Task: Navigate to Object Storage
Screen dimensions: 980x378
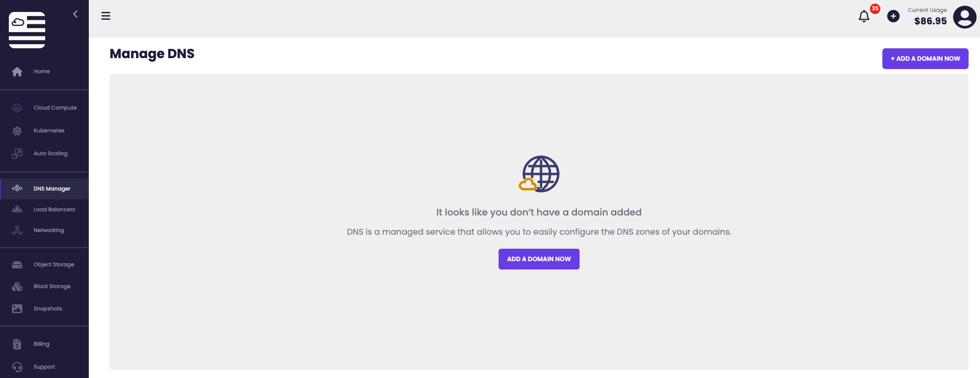Action: 54,265
